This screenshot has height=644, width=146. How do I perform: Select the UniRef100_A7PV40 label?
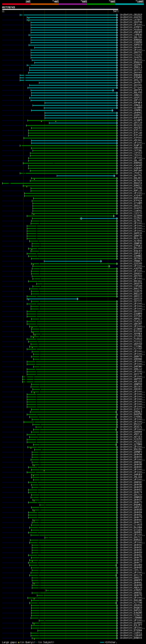click(x=131, y=138)
